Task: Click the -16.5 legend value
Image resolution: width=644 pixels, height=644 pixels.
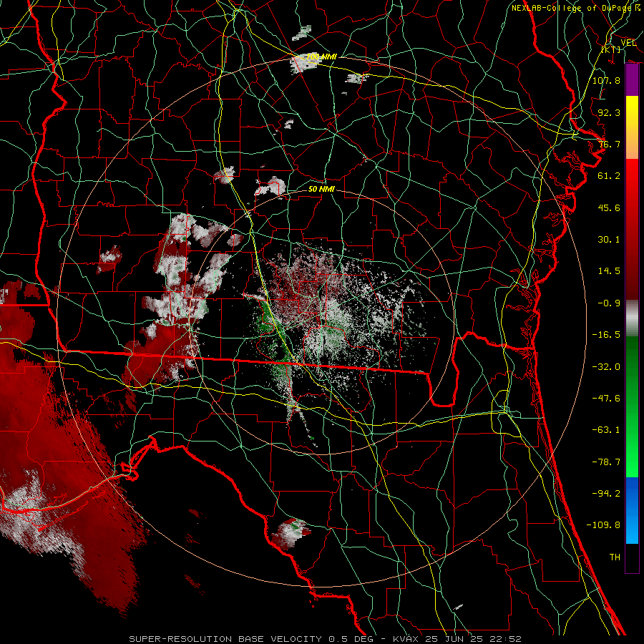Action: coord(606,335)
